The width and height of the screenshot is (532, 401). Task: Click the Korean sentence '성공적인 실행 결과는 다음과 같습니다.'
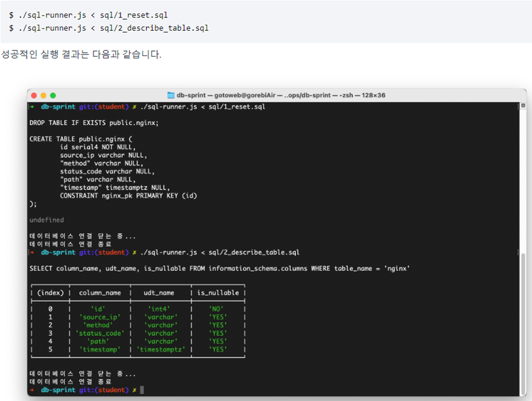[x=81, y=54]
